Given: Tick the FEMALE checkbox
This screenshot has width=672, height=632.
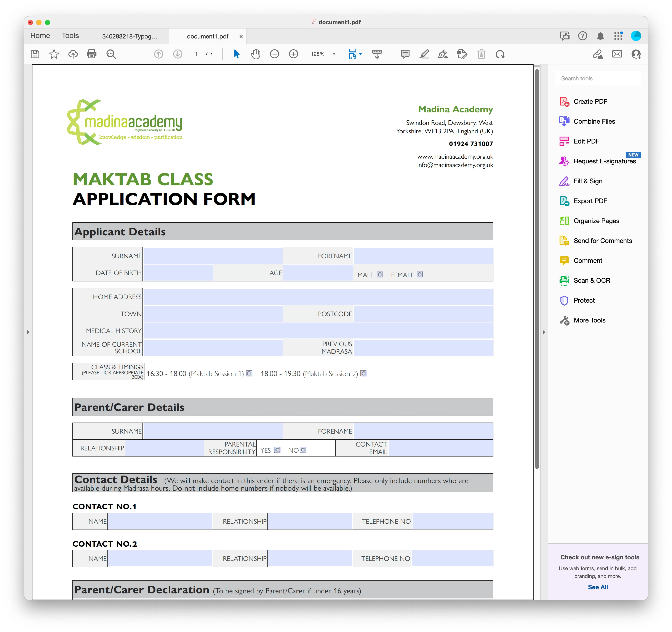Looking at the screenshot, I should click(x=420, y=275).
